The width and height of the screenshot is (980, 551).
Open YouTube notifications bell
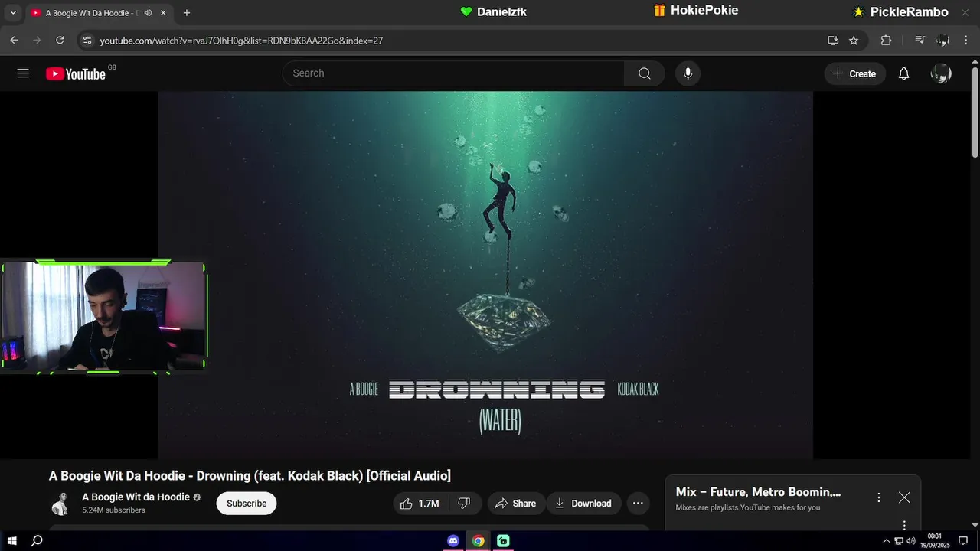904,73
